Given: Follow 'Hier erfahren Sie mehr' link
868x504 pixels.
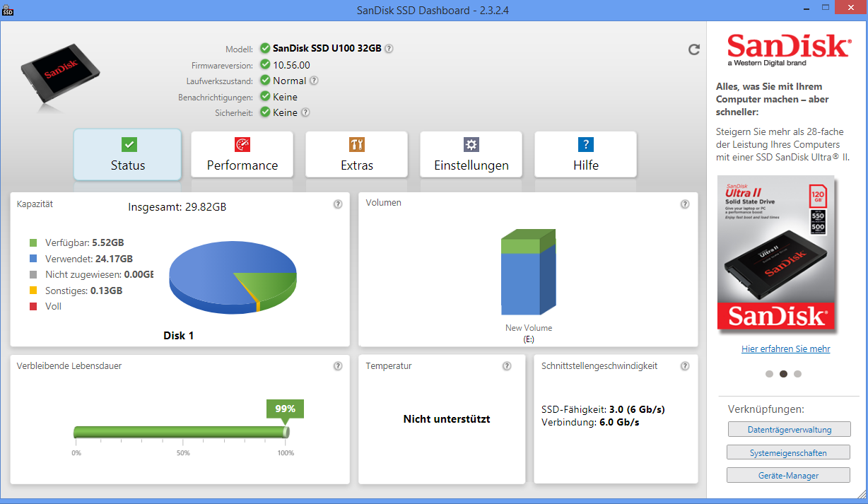Looking at the screenshot, I should [786, 349].
